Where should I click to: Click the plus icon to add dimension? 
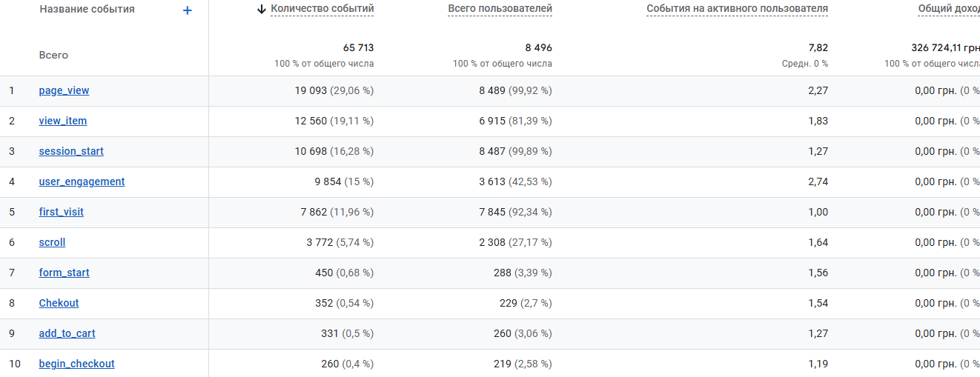coord(188,10)
